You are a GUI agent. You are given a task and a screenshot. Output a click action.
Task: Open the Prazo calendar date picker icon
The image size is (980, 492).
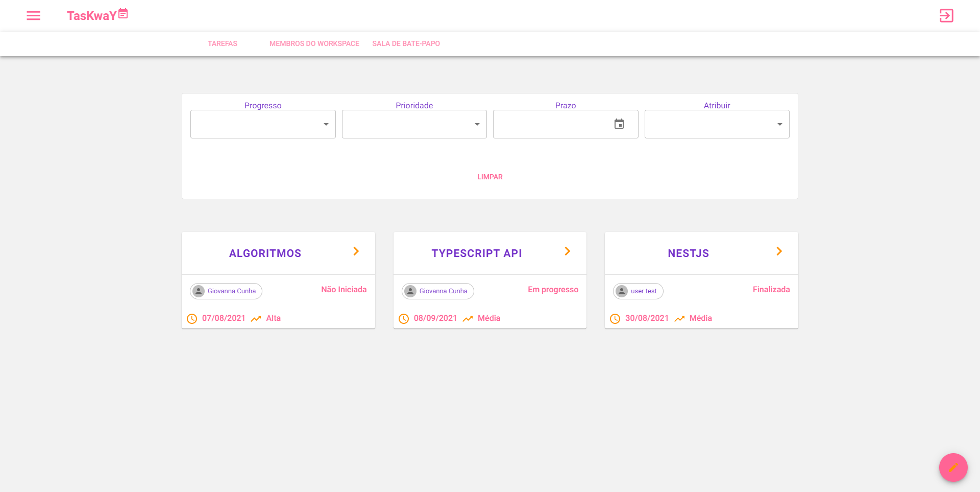pyautogui.click(x=619, y=124)
